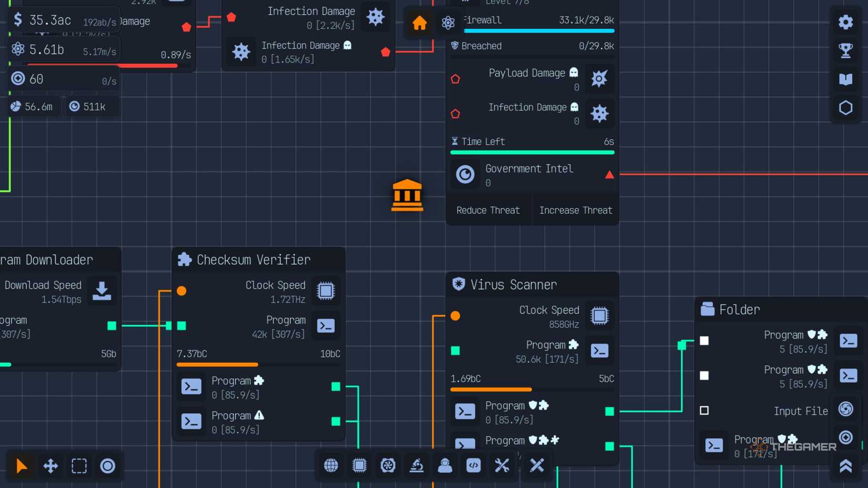Go to the home tab

[x=419, y=23]
